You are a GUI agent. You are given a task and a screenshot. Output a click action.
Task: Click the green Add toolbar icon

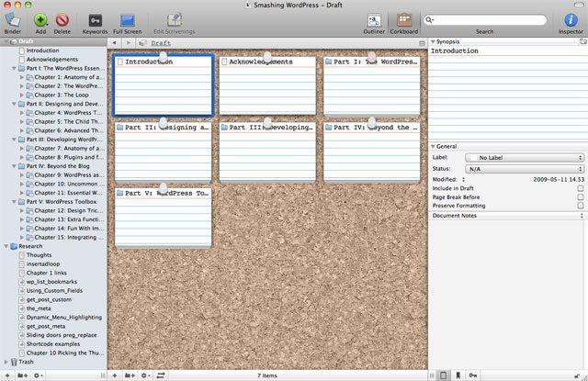pos(40,20)
